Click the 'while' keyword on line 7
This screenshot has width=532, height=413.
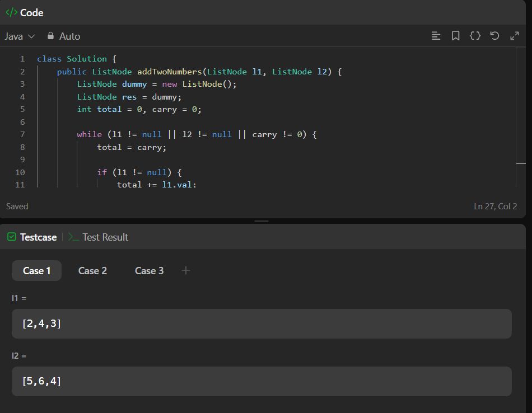[x=89, y=135]
